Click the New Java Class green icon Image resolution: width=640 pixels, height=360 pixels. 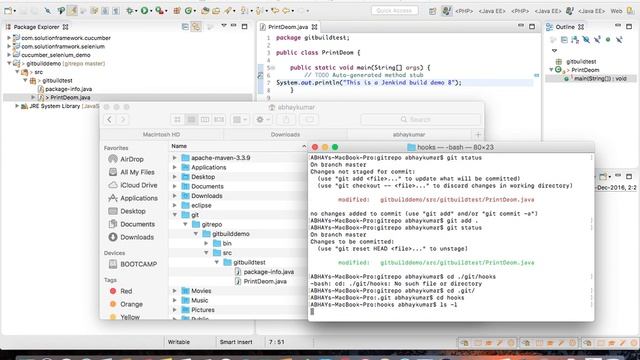pyautogui.click(x=188, y=11)
